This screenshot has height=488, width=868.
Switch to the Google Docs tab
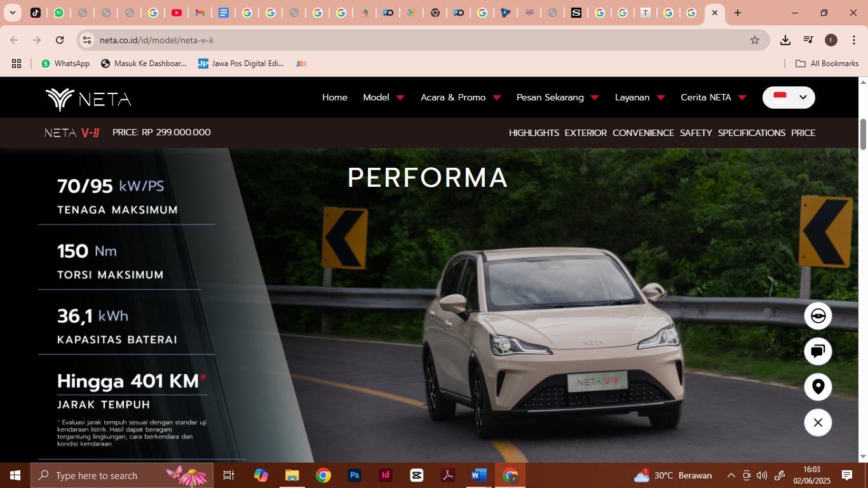click(x=224, y=13)
